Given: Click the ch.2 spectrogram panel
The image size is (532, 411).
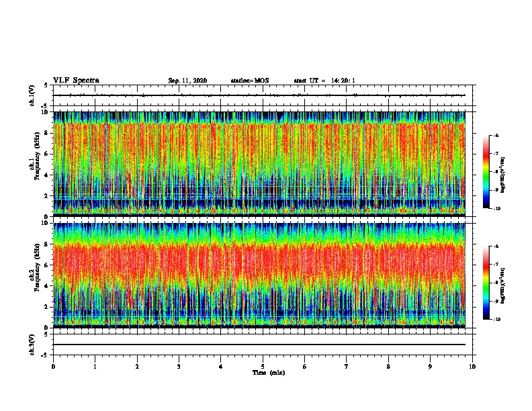Looking at the screenshot, I should (x=259, y=275).
